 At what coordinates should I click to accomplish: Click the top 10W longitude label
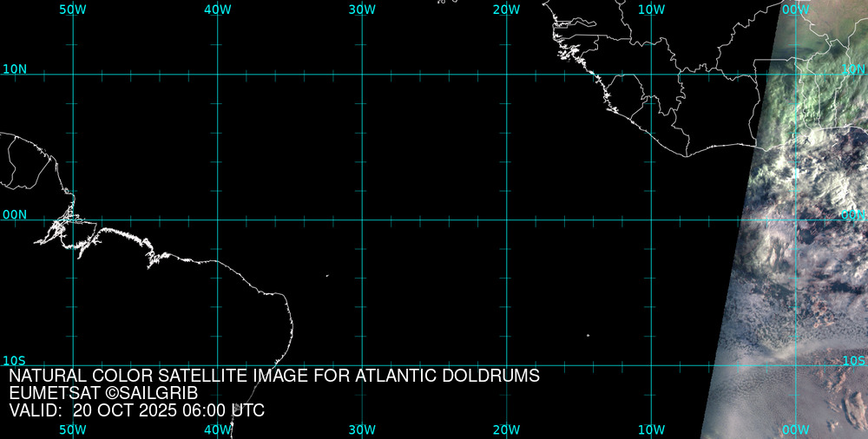[x=650, y=10]
